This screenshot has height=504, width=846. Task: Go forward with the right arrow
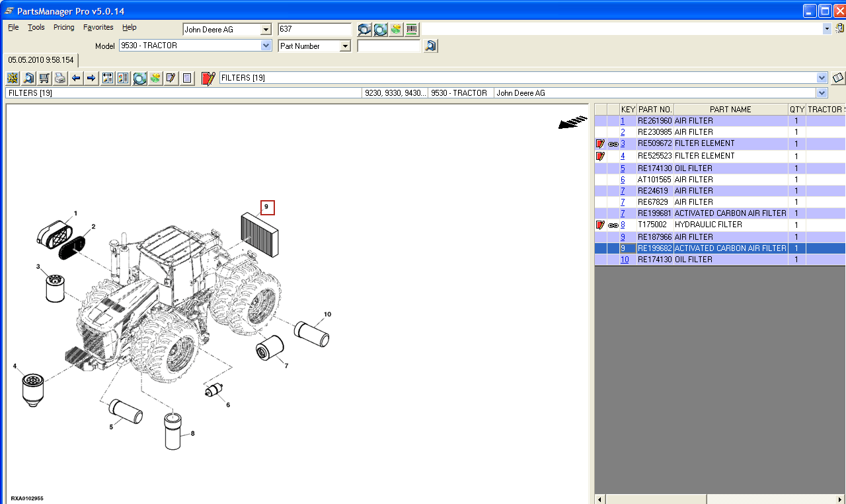tap(91, 78)
